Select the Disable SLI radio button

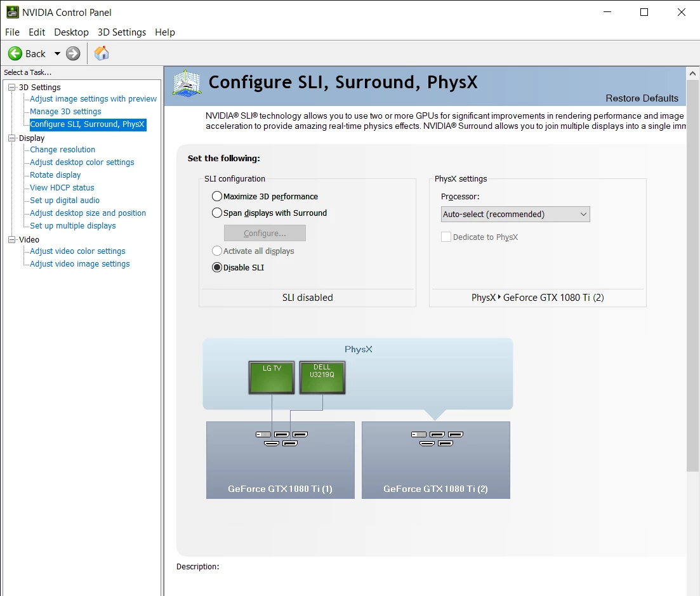(x=217, y=267)
